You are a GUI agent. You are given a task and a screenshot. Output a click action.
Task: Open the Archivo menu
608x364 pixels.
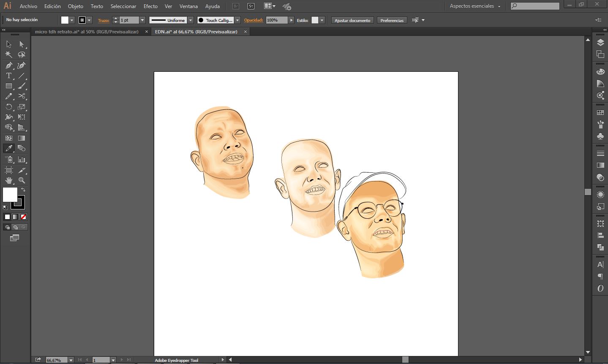click(x=28, y=6)
